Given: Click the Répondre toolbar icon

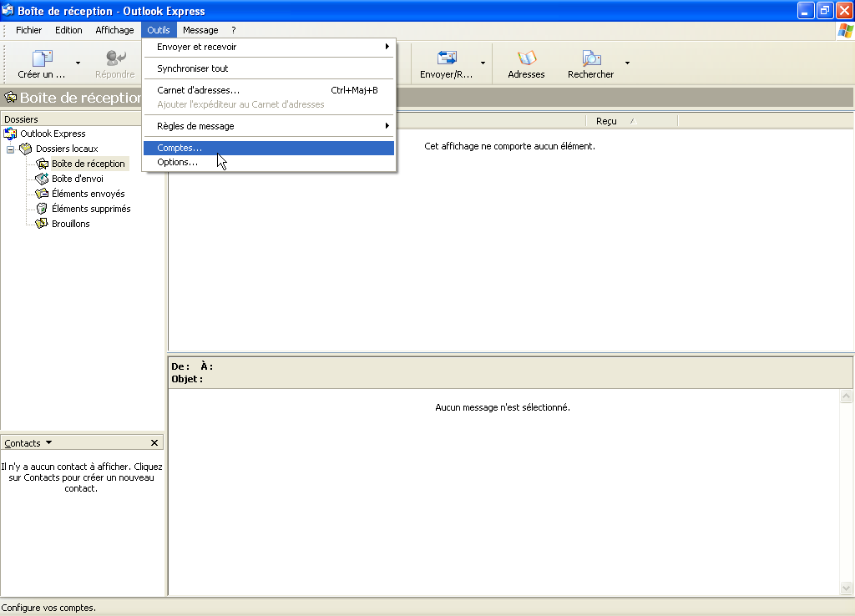Looking at the screenshot, I should (115, 58).
